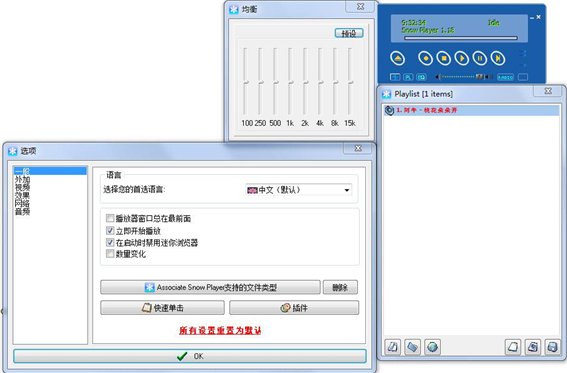The image size is (567, 373).
Task: Uncheck 立即开始播放 checkbox
Action: pyautogui.click(x=110, y=230)
